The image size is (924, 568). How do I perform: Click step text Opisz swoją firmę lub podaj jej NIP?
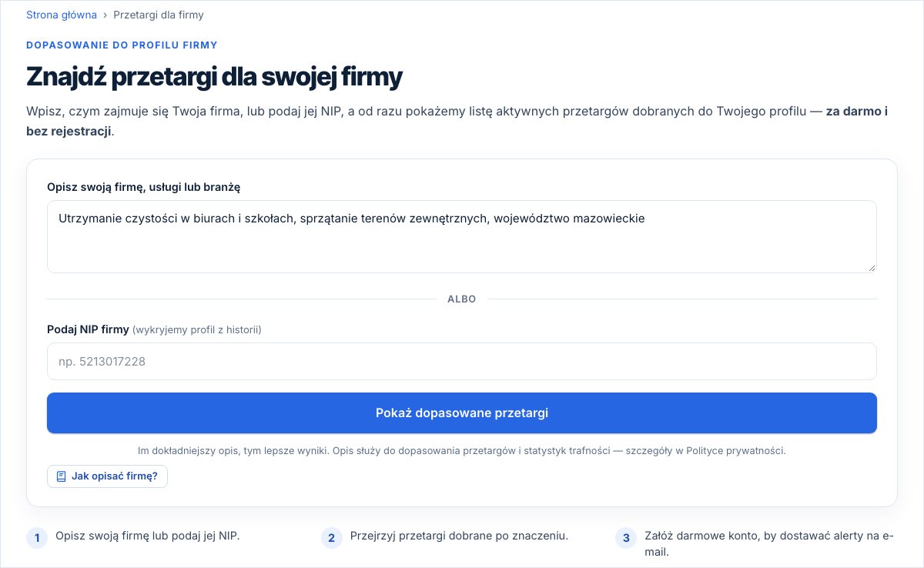click(x=147, y=536)
